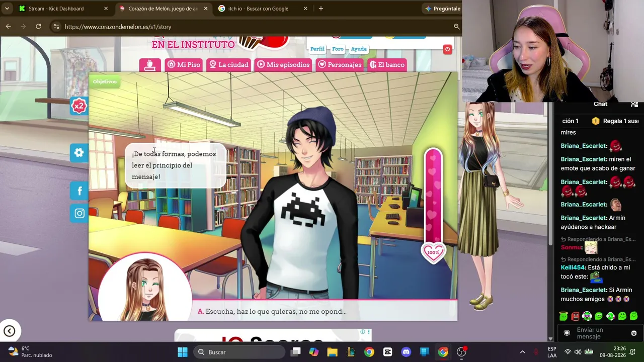The image size is (644, 362).
Task: Click username Keili454 in chat
Action: click(x=573, y=268)
